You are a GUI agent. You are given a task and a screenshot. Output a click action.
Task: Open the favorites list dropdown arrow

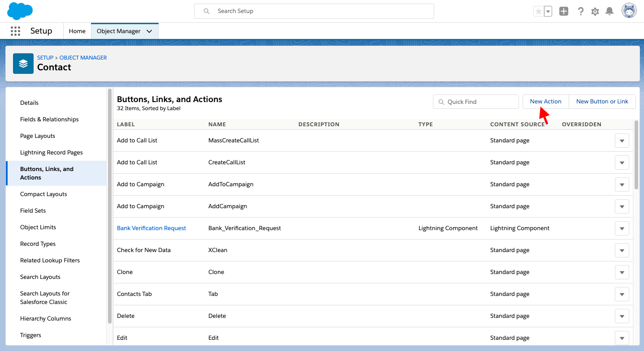click(548, 12)
